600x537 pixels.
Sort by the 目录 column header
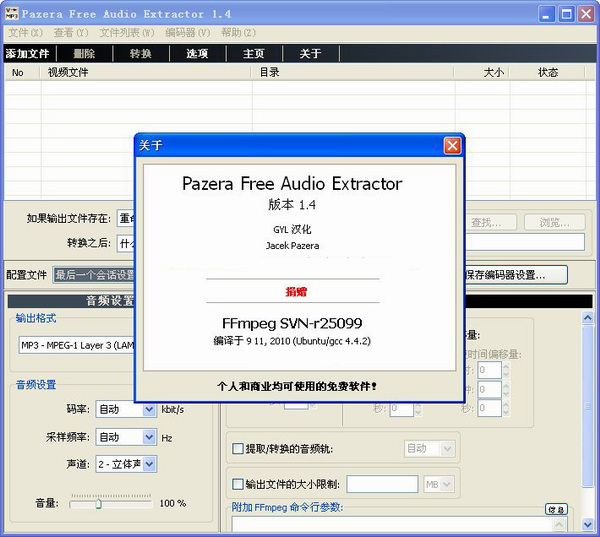(353, 72)
